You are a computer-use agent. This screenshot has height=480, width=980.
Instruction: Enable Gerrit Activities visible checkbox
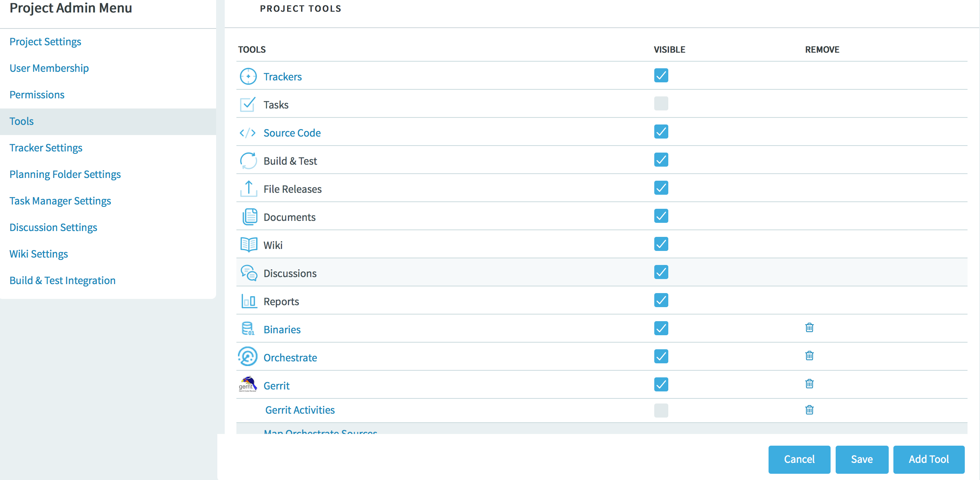[661, 411]
